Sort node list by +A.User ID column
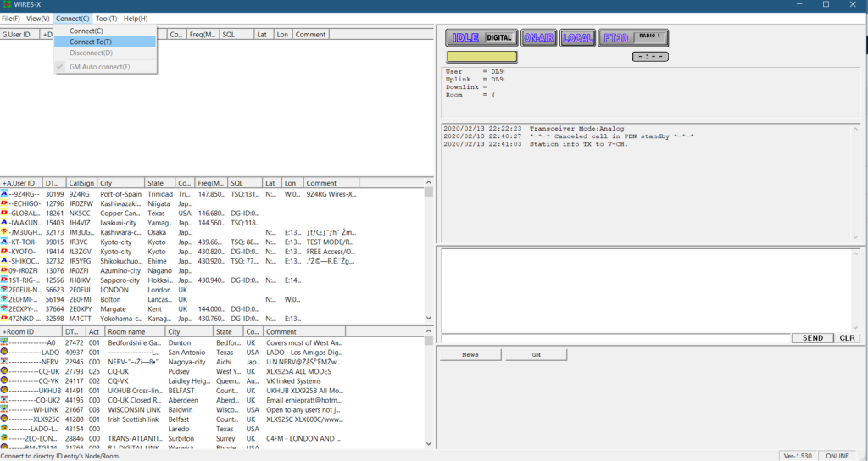Viewport: 868px width, 461px height. pyautogui.click(x=21, y=183)
